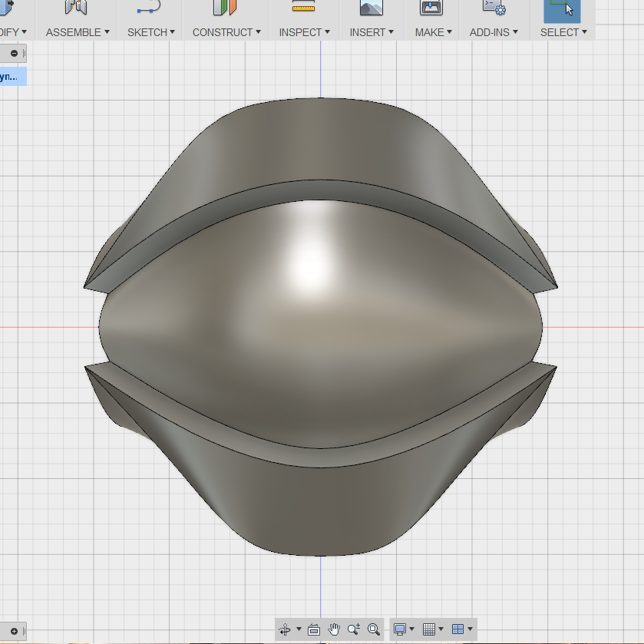This screenshot has height=644, width=644.
Task: Click the Add-Ins scripts icon
Action: (x=494, y=7)
